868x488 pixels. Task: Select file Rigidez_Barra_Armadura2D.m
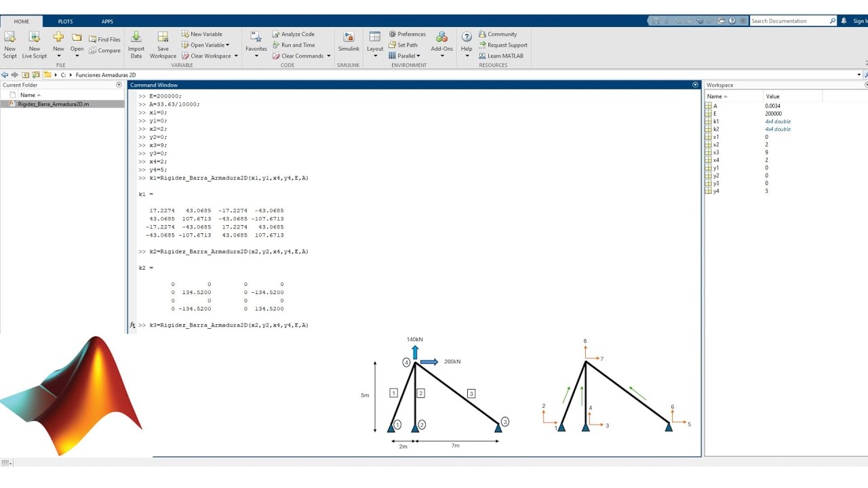tap(53, 104)
